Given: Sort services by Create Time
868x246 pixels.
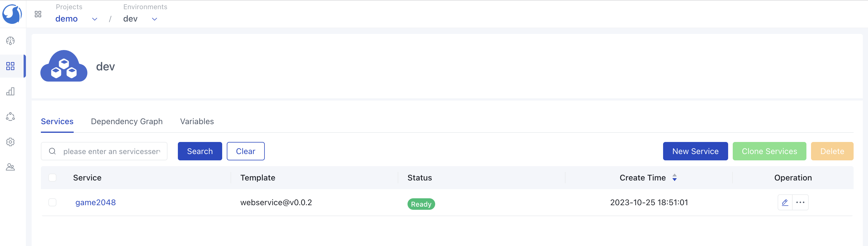Looking at the screenshot, I should coord(674,177).
